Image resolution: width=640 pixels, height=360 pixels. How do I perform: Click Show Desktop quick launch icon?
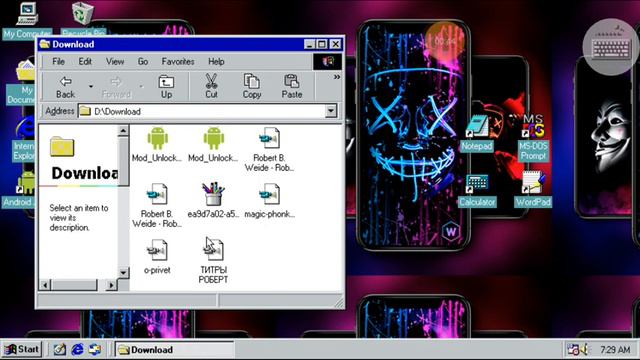60,349
